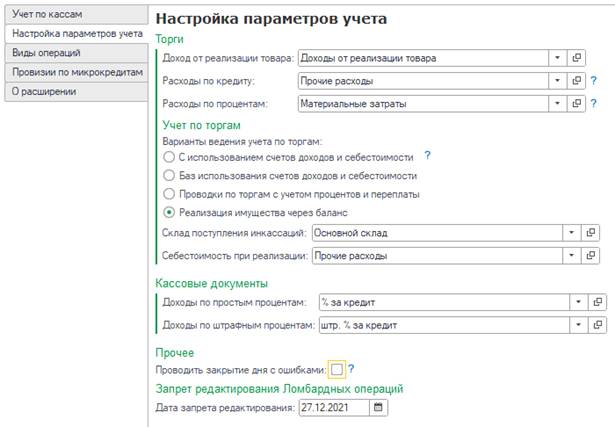Show help for Расходы по кредиту
Image resolution: width=615 pixels, height=427 pixels.
(594, 81)
